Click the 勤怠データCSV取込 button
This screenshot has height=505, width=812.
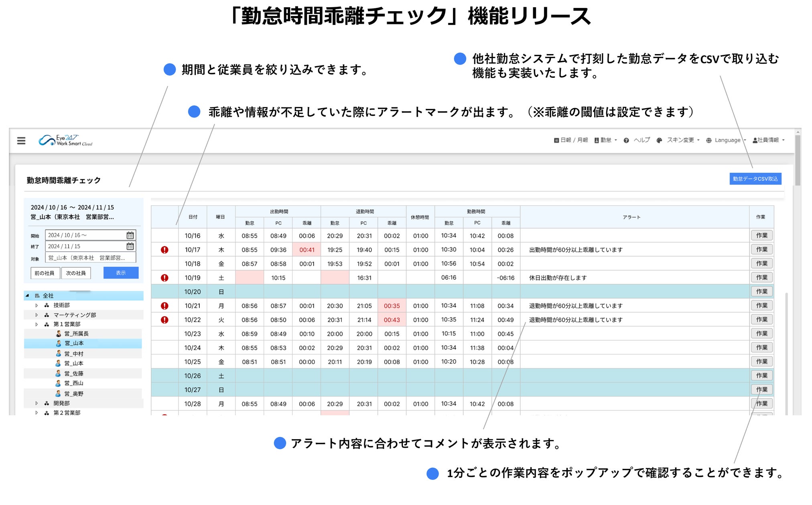755,179
